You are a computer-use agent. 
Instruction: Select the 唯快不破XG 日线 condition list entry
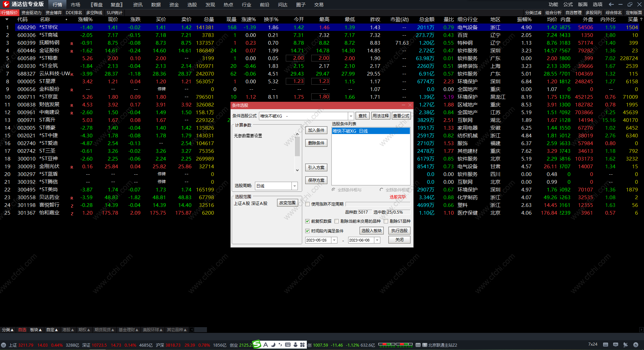(370, 131)
